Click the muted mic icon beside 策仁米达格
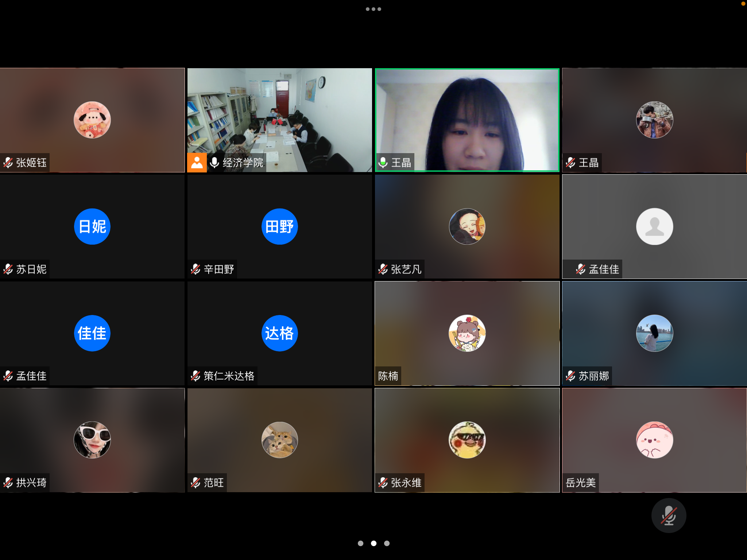Viewport: 747px width, 560px height. tap(196, 376)
